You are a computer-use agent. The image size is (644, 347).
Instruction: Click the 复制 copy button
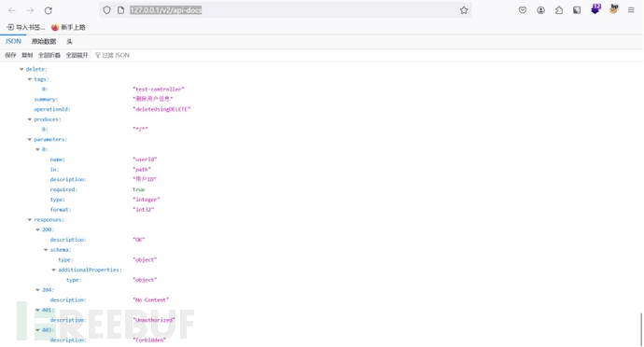coord(27,55)
